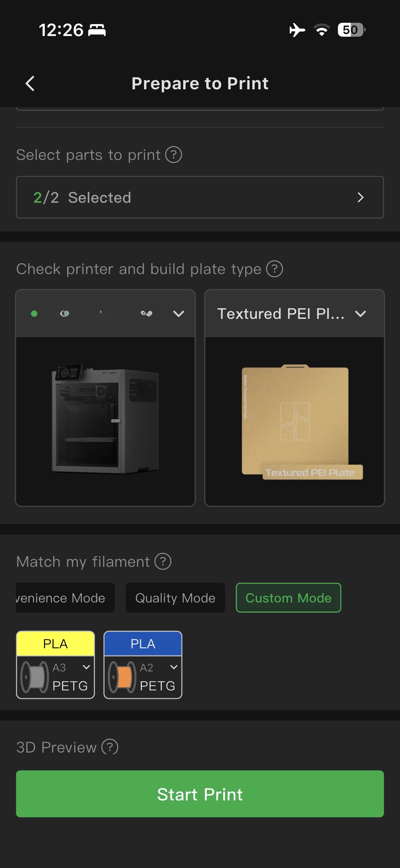Switch to Convenience Mode
Viewport: 400px width, 868px height.
click(x=65, y=598)
